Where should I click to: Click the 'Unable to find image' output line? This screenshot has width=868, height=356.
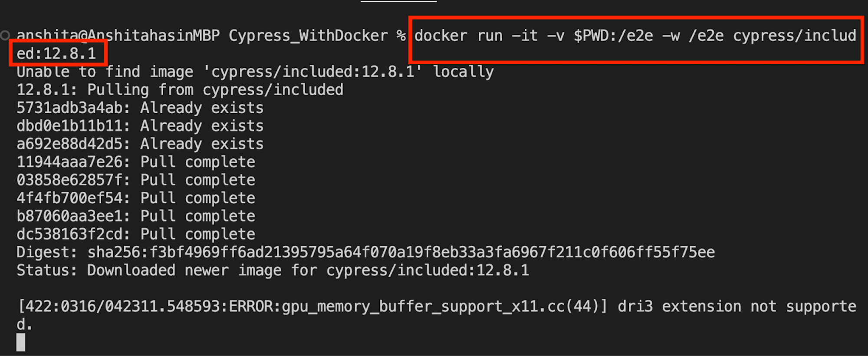click(255, 72)
